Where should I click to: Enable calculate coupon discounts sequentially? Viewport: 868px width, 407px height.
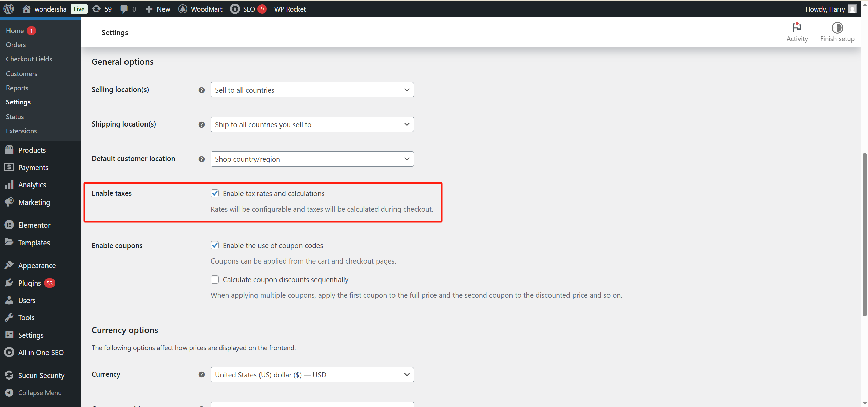pyautogui.click(x=215, y=279)
